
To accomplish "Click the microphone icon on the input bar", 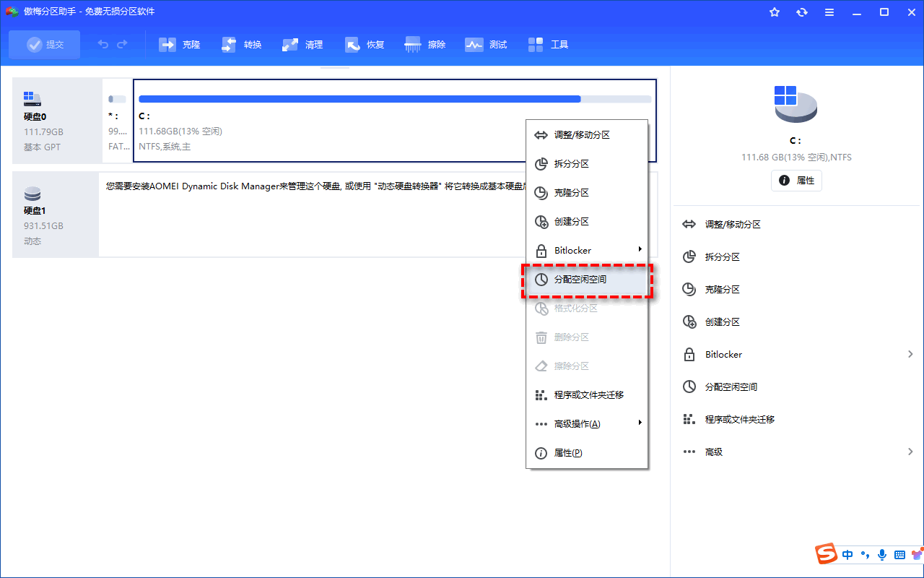I will (881, 554).
